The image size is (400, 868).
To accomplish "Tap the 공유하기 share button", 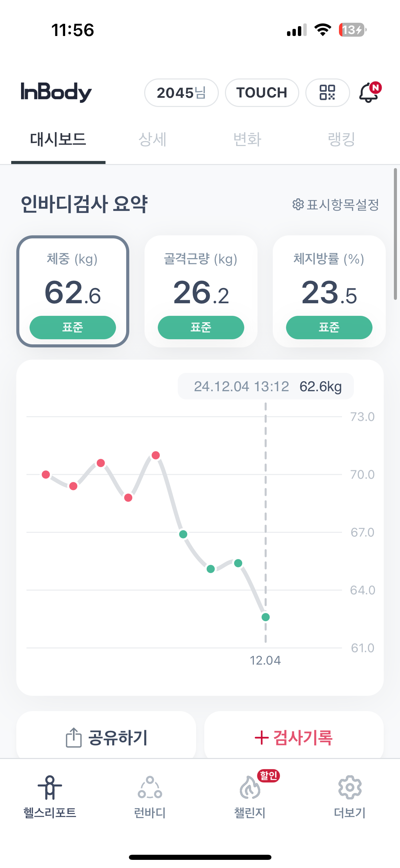I will point(106,737).
